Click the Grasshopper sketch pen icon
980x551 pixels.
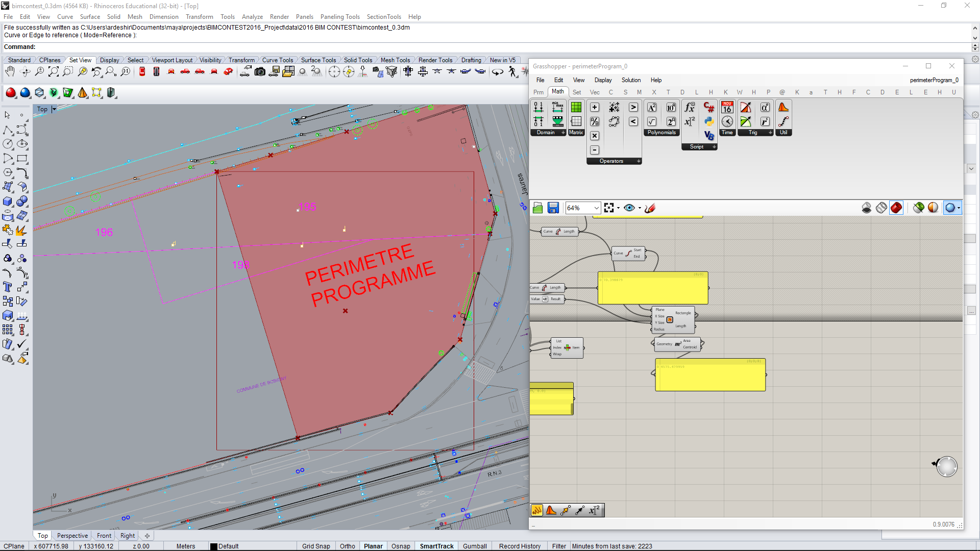click(x=650, y=208)
